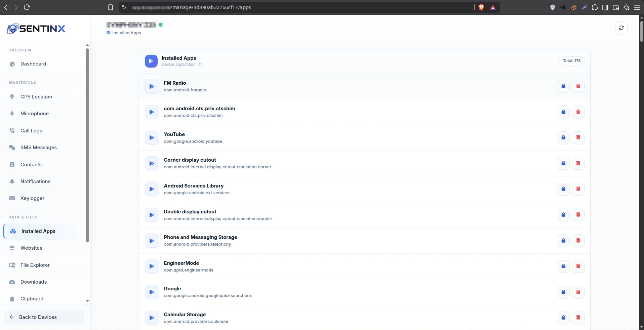Image resolution: width=644 pixels, height=330 pixels.
Task: Click play icon for Android Services Library
Action: click(x=152, y=189)
